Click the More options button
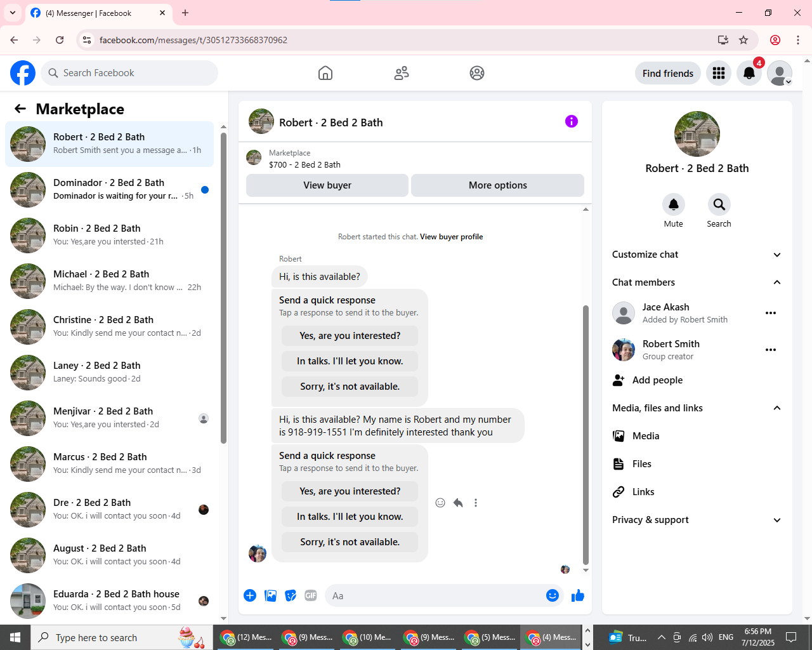Image resolution: width=812 pixels, height=650 pixels. 498,185
